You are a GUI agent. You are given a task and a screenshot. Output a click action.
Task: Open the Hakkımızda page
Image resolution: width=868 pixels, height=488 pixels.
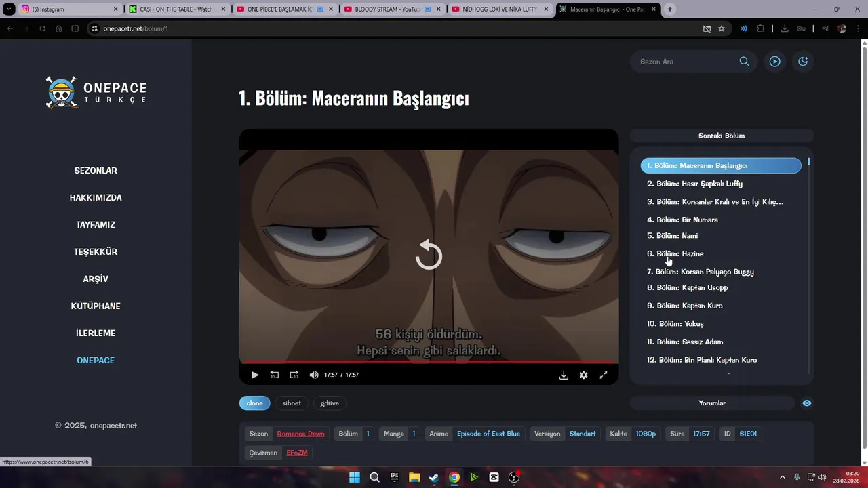point(96,198)
